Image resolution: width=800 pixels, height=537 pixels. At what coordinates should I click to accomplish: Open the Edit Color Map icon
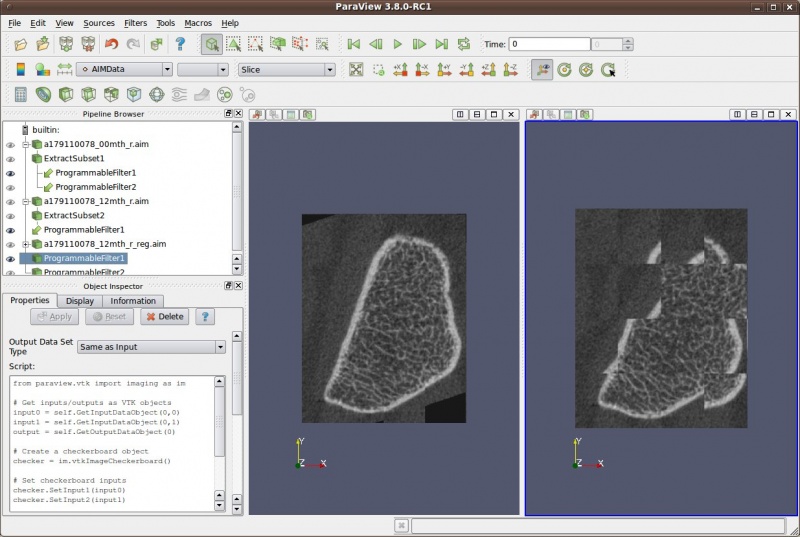(42, 69)
